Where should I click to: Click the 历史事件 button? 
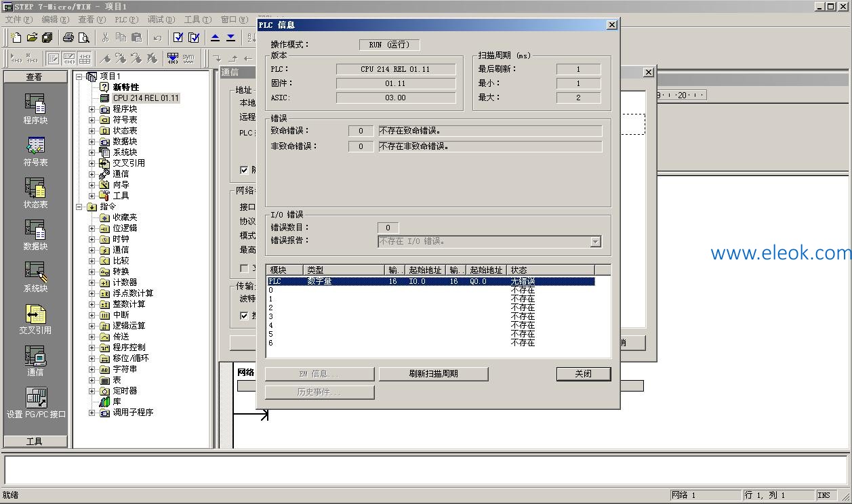point(319,392)
